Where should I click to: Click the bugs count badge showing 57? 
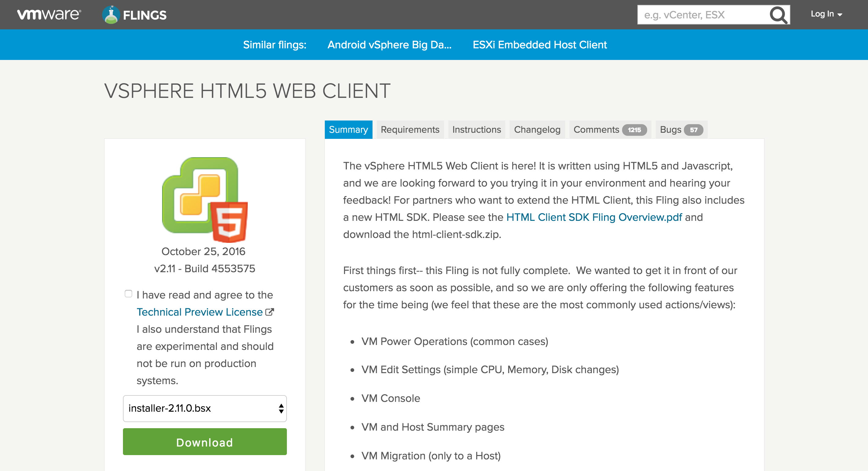694,129
